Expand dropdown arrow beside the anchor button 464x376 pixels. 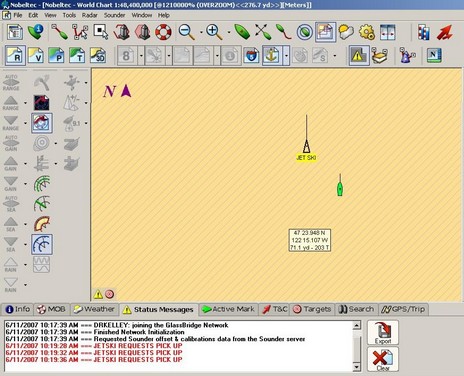(287, 55)
